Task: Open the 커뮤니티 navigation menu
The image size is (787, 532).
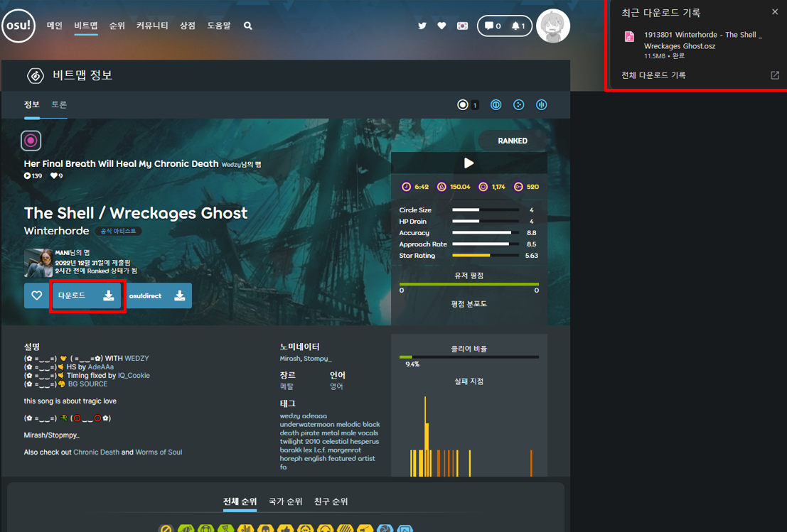Action: point(152,26)
